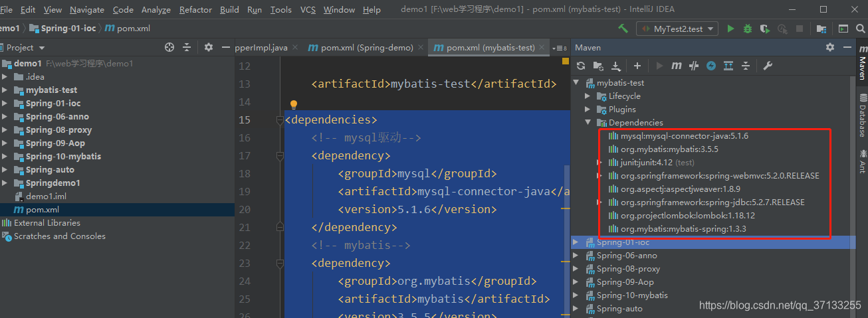This screenshot has height=318, width=868.
Task: Close the pom.xml (mybatis-test) tab
Action: pos(542,48)
